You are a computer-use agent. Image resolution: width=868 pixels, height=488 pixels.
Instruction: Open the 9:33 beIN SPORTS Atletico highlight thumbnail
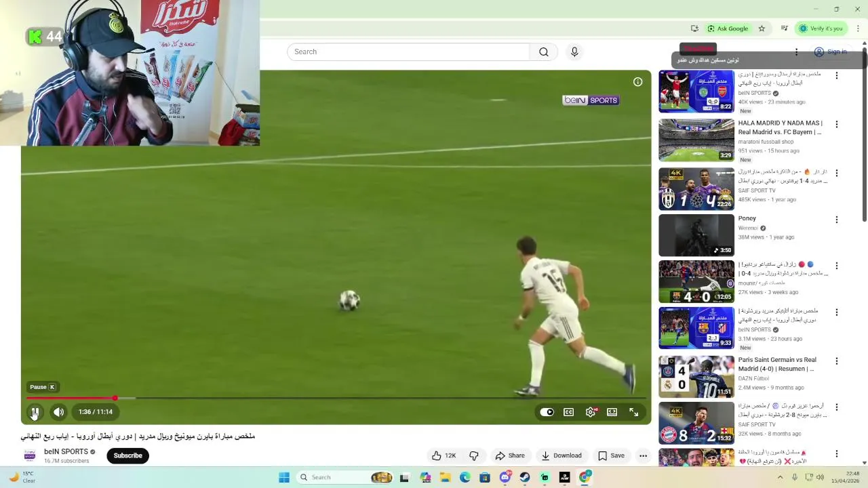click(x=696, y=329)
